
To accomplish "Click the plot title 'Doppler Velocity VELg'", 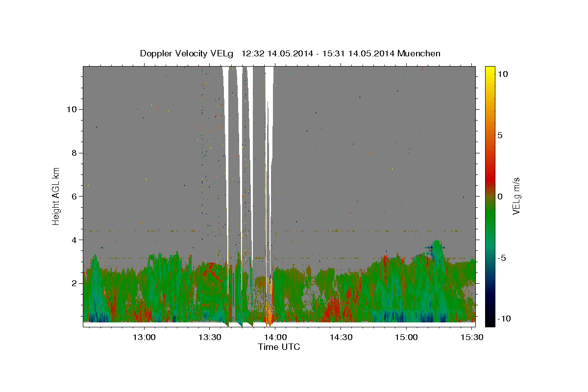I will tap(187, 53).
